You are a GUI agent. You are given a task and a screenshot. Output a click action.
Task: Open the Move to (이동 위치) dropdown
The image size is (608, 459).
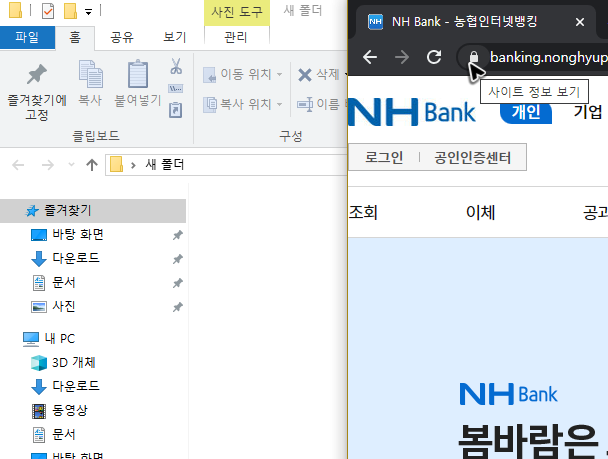280,74
